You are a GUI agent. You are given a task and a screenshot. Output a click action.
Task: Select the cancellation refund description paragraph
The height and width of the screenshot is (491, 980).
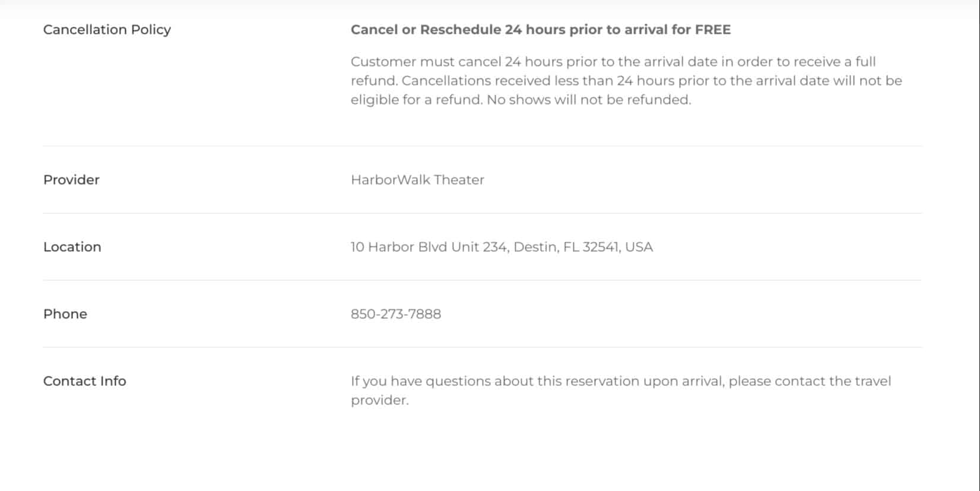coord(626,81)
